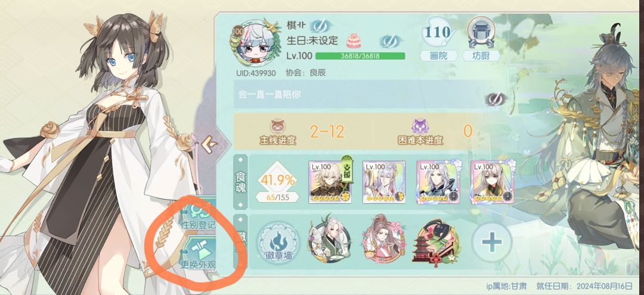Click the 更换外观 change appearance button
This screenshot has width=644, height=295.
coord(199,254)
